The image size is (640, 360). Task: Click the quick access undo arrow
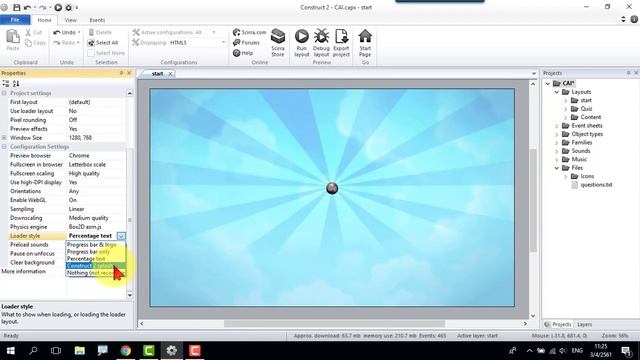point(27,7)
